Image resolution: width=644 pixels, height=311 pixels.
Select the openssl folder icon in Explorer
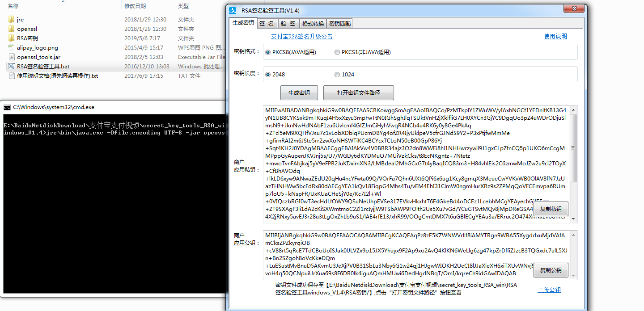tap(12, 29)
